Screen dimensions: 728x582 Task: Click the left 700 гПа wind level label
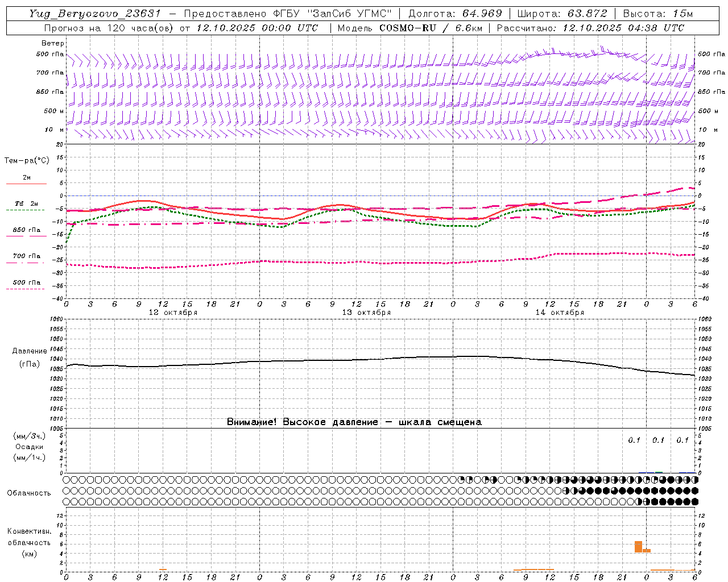pos(50,73)
